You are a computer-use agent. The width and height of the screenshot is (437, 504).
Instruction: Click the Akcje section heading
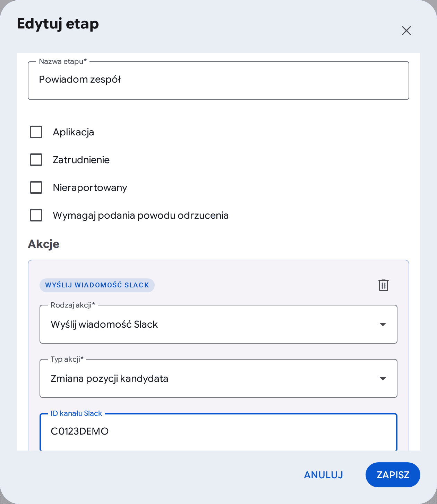(x=44, y=244)
